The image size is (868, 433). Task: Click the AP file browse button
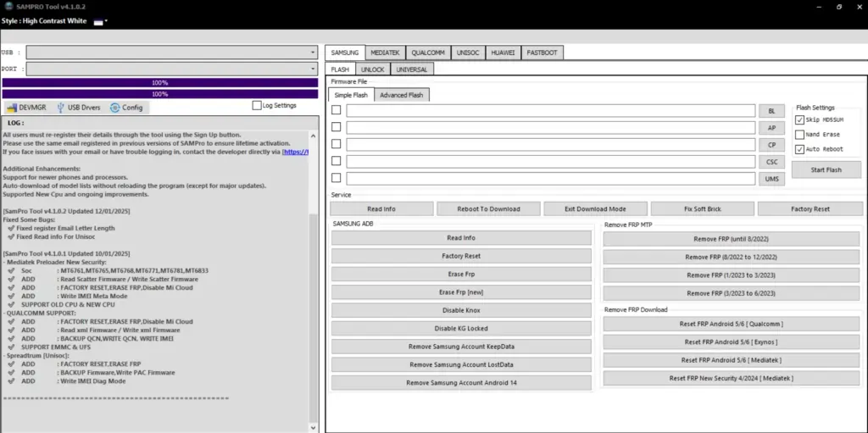(771, 128)
